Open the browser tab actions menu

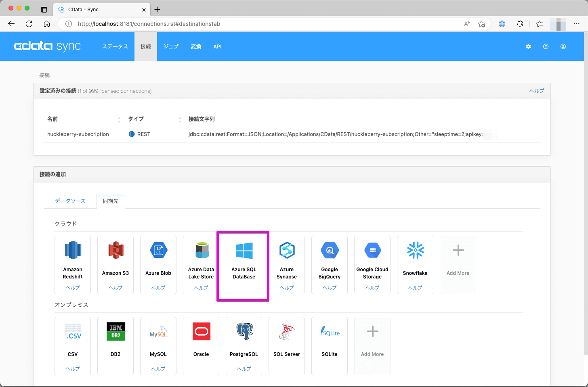(x=44, y=9)
